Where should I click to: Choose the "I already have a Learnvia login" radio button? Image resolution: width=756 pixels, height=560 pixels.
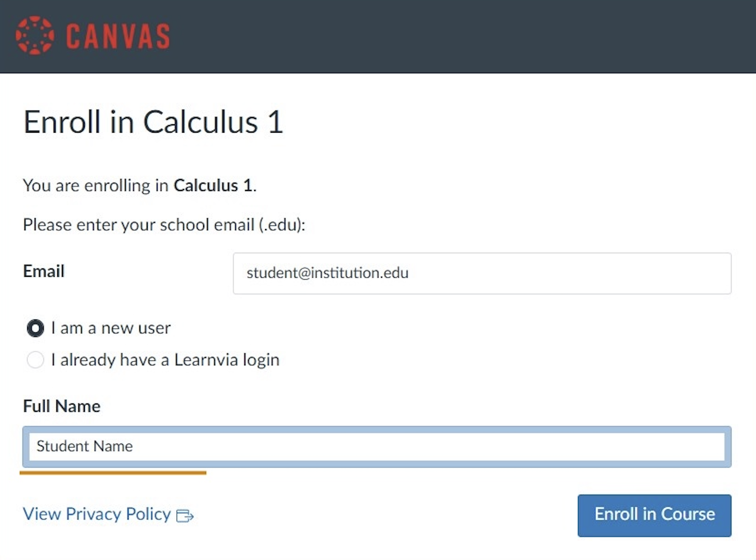pos(35,360)
